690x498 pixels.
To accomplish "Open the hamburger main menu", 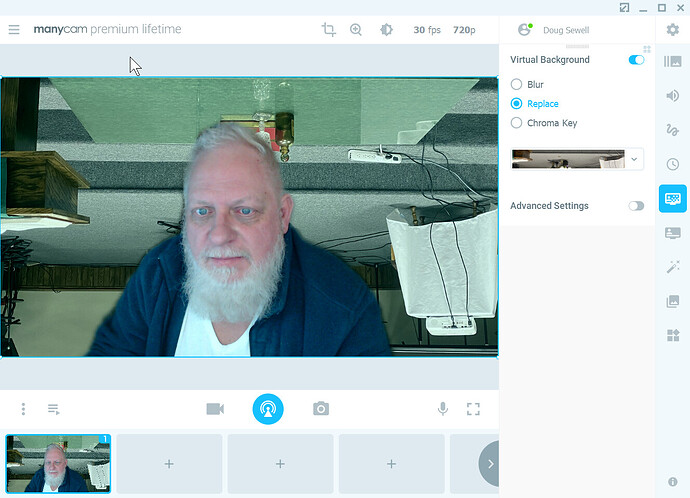I will click(x=14, y=29).
